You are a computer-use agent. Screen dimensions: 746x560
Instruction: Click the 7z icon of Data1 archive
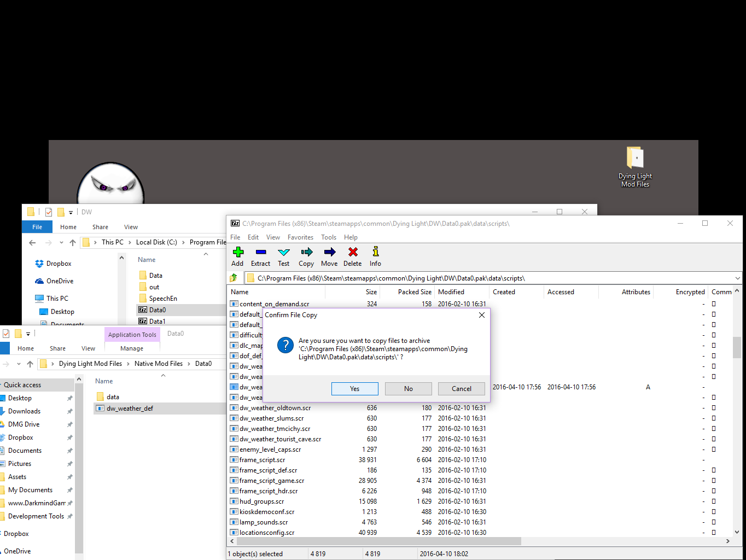[x=143, y=322]
